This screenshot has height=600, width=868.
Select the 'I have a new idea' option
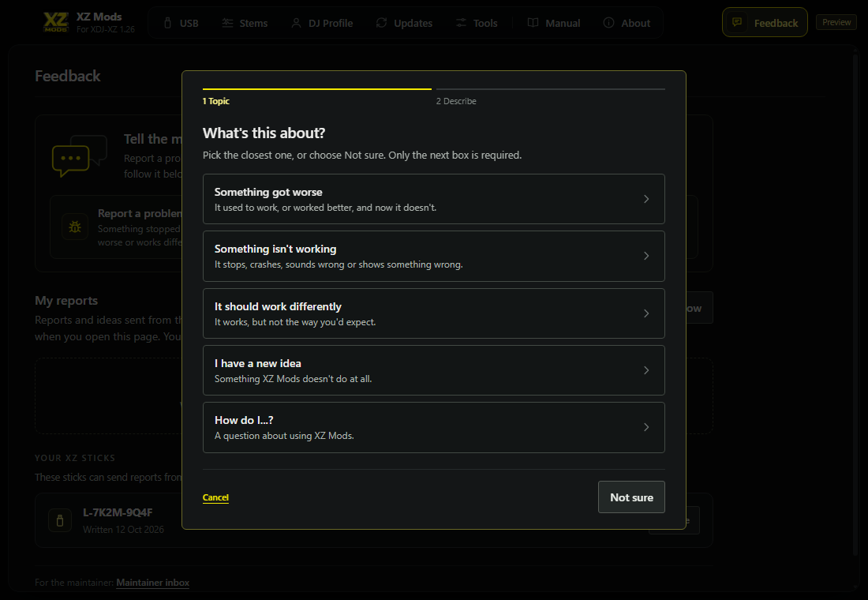[434, 370]
